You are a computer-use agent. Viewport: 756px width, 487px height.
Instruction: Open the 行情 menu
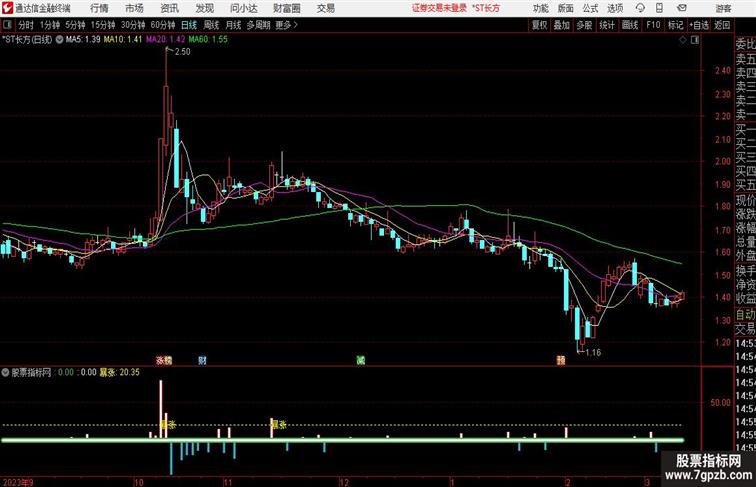point(99,8)
